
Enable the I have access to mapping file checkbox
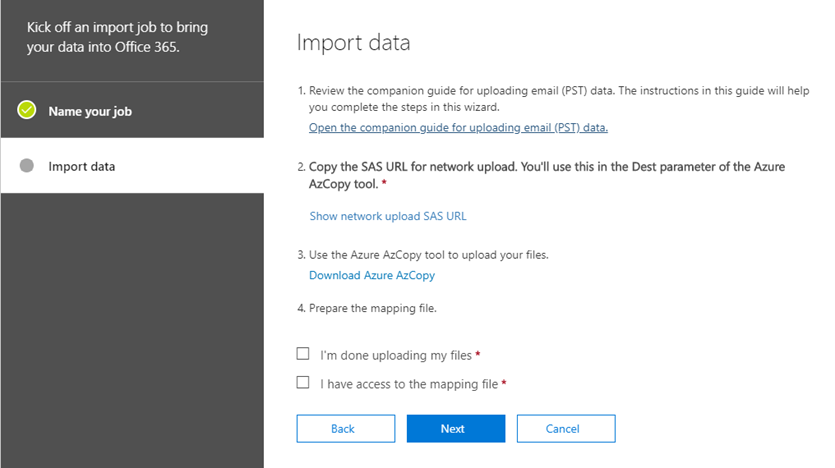click(302, 382)
